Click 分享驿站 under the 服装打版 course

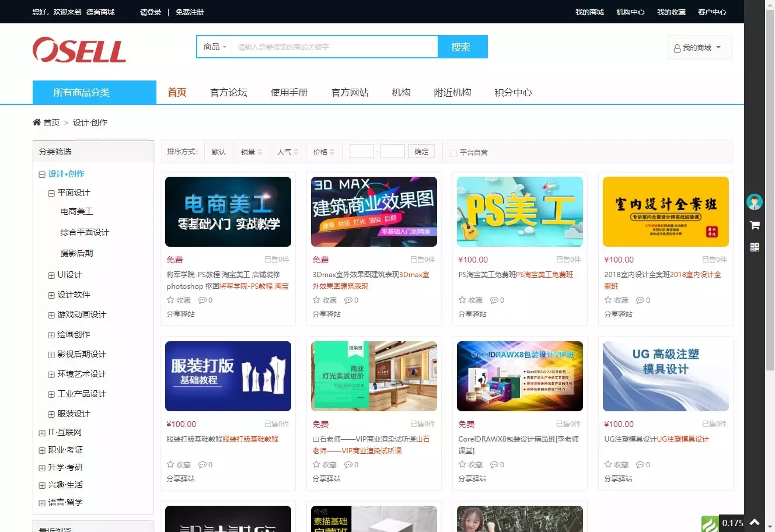coord(180,478)
